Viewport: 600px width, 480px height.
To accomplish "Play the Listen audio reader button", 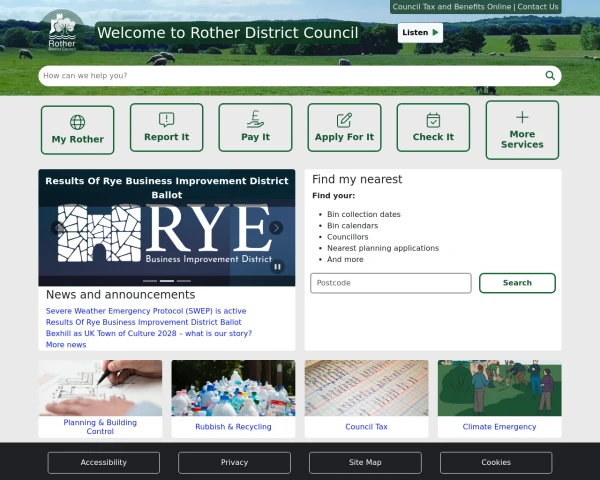I will (420, 33).
